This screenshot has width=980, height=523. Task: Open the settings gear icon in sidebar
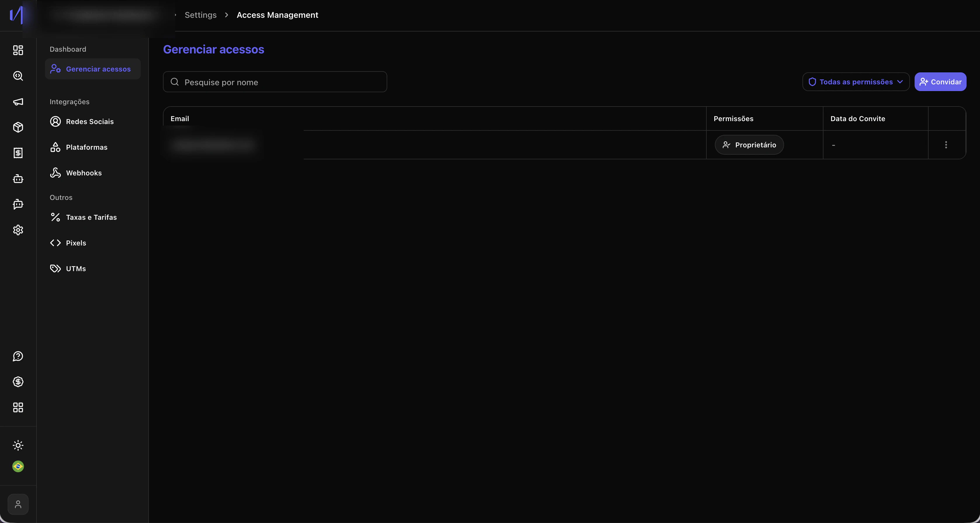coord(18,230)
